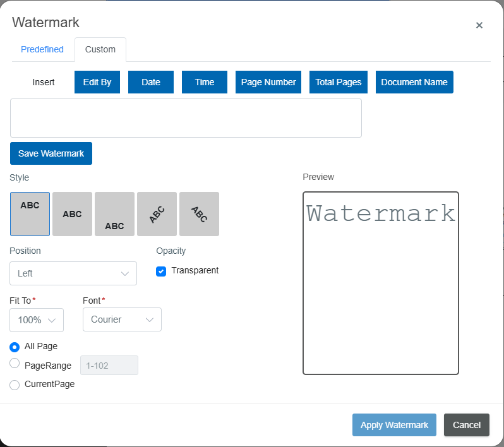The image size is (504, 447).
Task: Choose the diagonal downward ABC style
Action: pyautogui.click(x=200, y=214)
